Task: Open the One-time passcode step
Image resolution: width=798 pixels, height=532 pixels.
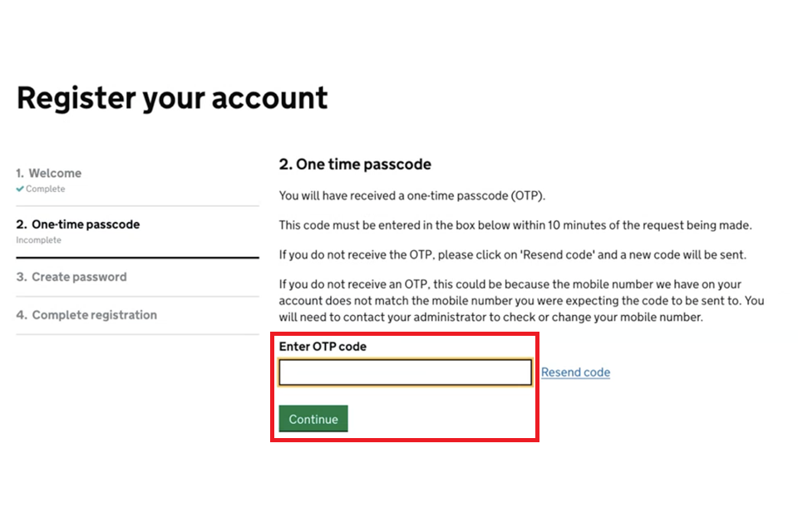Action: point(86,224)
